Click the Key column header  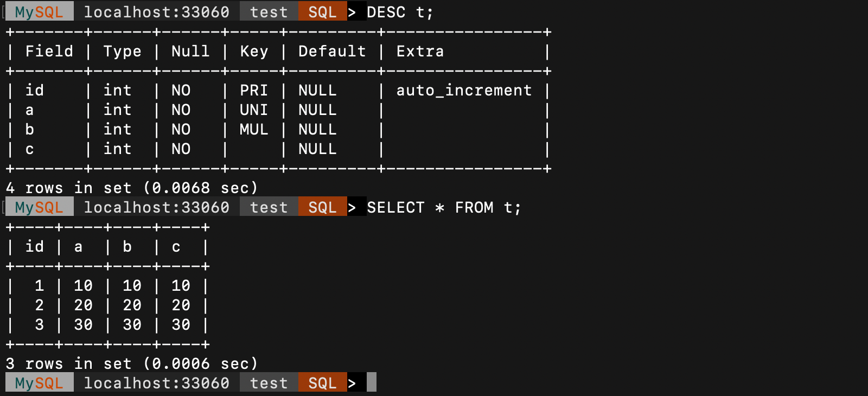(x=254, y=51)
